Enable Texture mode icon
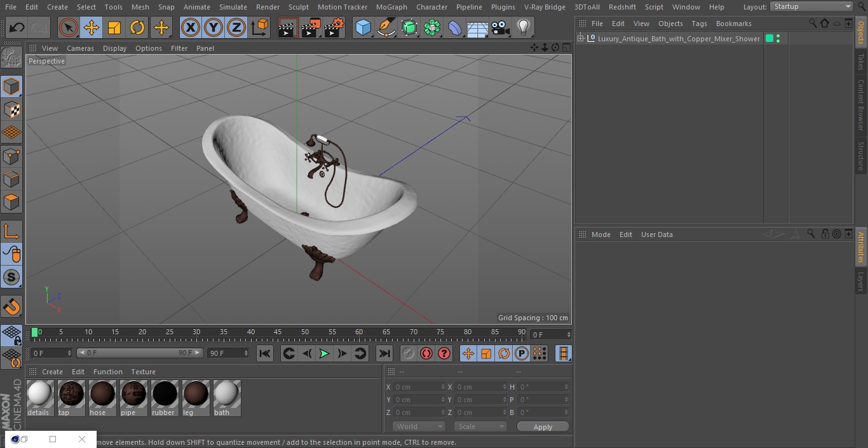This screenshot has width=868, height=448. click(11, 109)
